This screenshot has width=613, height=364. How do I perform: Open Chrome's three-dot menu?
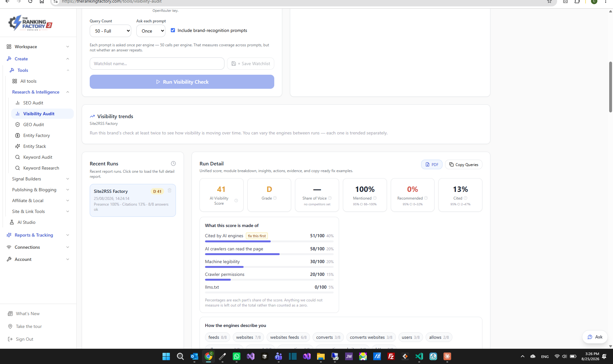606,2
